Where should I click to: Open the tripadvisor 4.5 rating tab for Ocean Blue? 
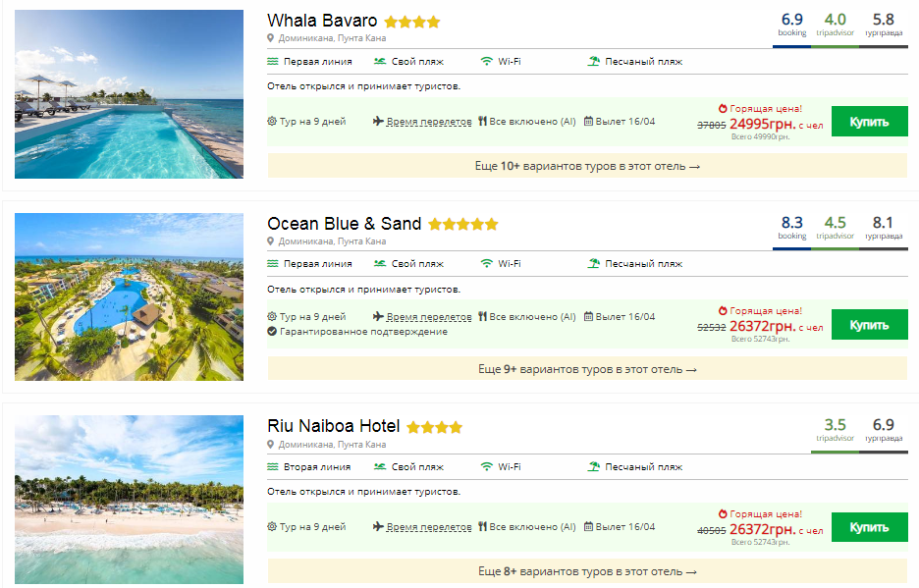(x=835, y=227)
